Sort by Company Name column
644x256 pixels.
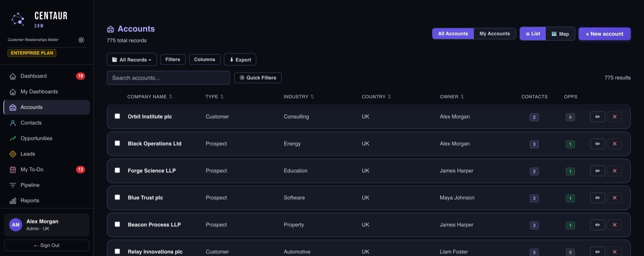(x=150, y=97)
